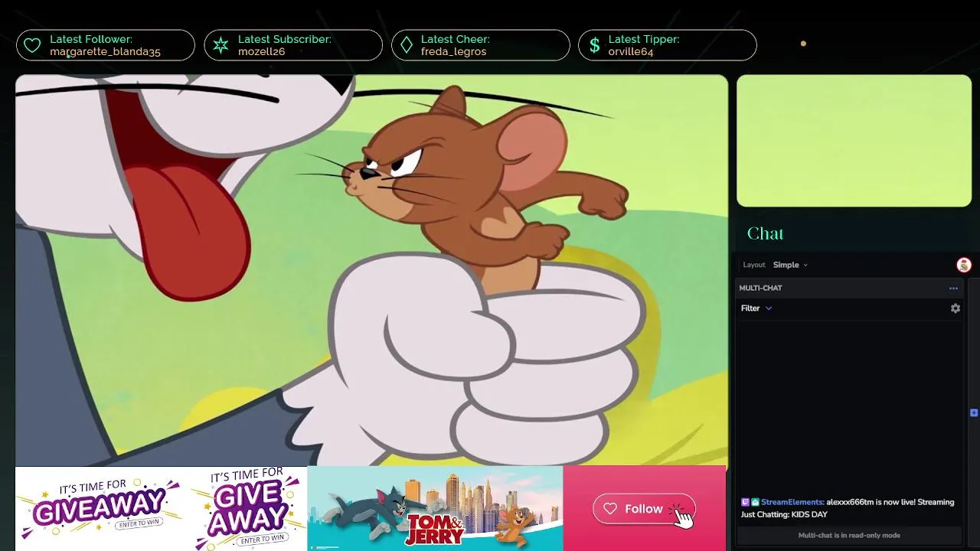Click the 'Latest Subscriber:' label
Viewport: 980px width, 551px height.
285,39
